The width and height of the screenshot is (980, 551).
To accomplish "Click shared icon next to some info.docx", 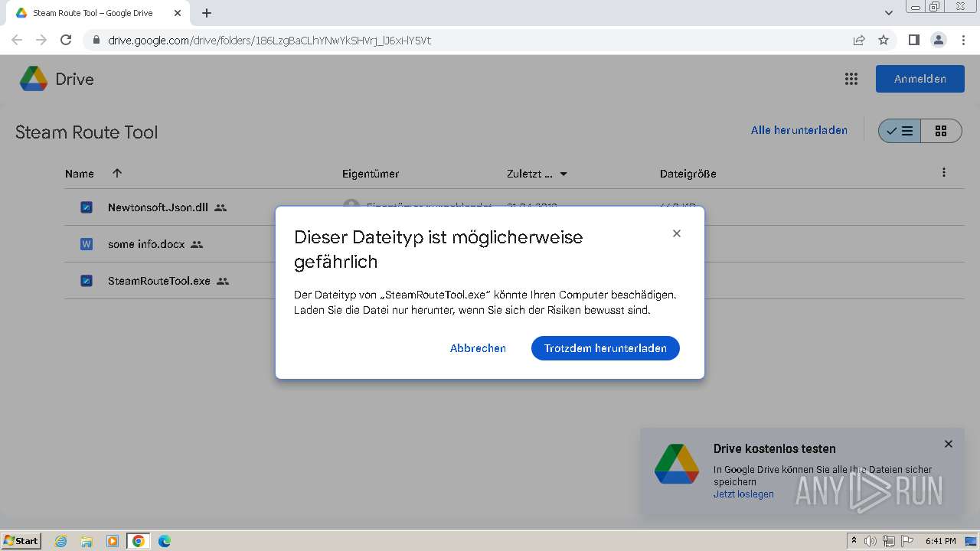I will pos(197,244).
